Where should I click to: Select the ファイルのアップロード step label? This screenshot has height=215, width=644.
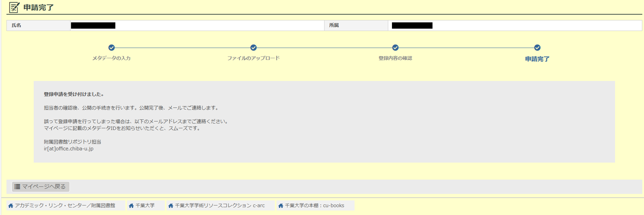[x=254, y=58]
